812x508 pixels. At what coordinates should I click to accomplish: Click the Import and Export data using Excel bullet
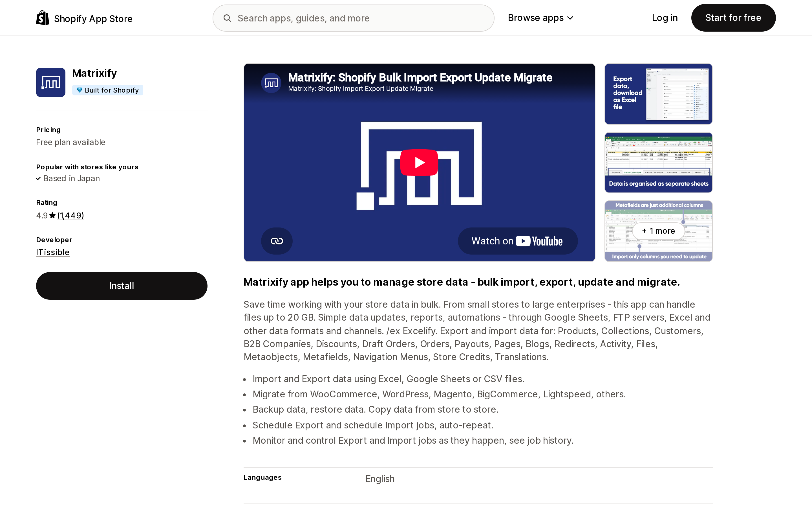click(x=388, y=379)
